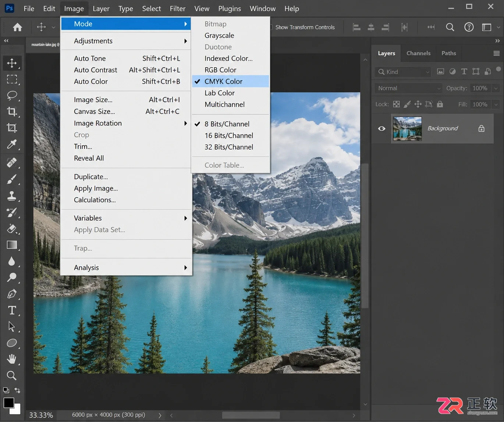Select the Hand tool
504x422 pixels.
(12, 359)
